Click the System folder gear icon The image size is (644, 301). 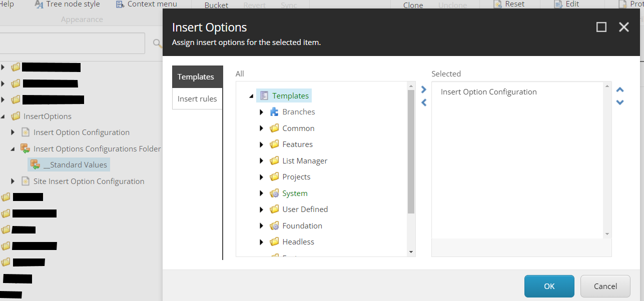[x=274, y=193]
